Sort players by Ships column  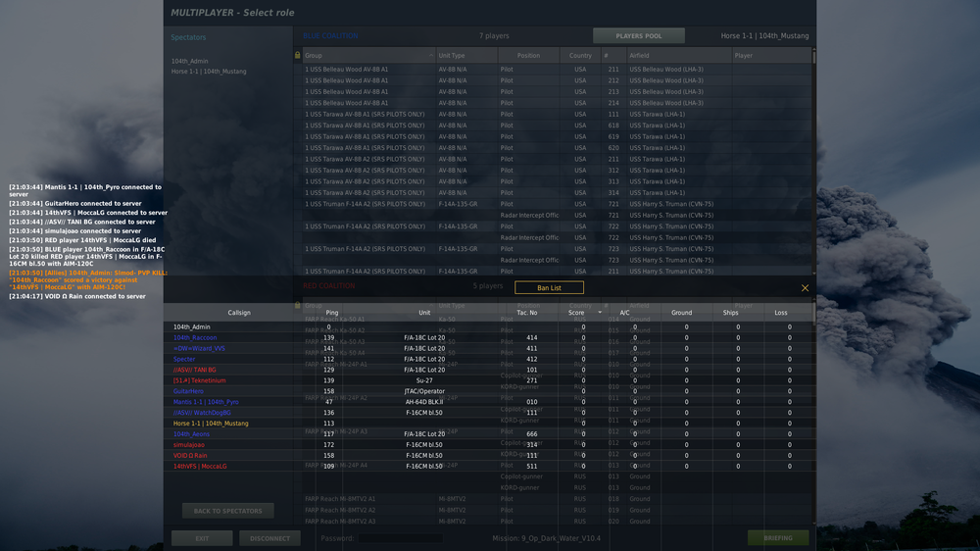point(731,313)
